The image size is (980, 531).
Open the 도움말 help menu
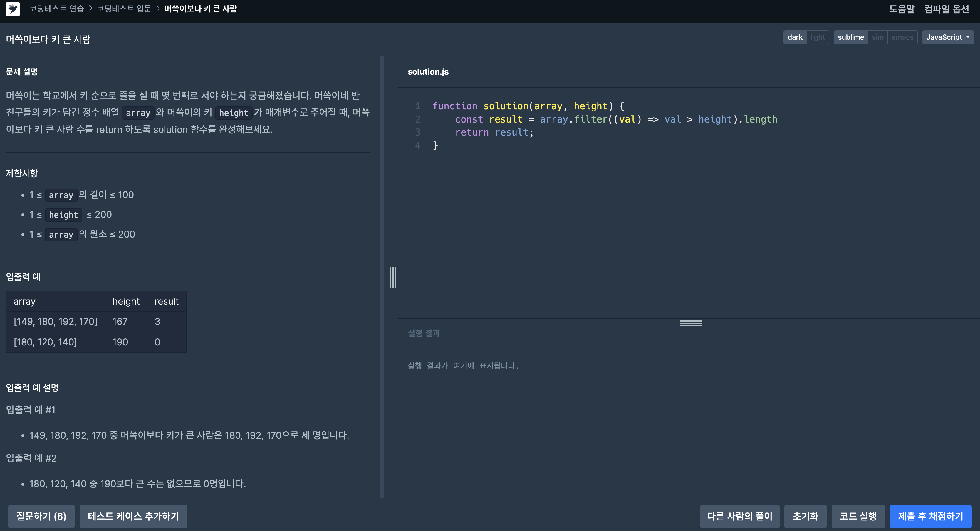(901, 9)
